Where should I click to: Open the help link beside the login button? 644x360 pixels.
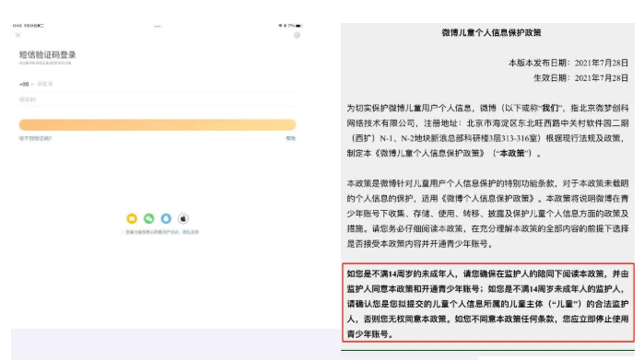pyautogui.click(x=291, y=139)
